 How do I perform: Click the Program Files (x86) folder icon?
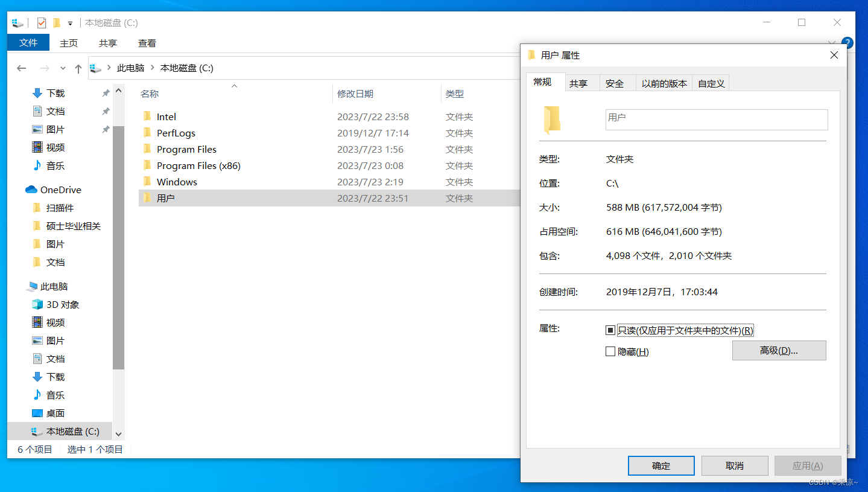pos(147,165)
